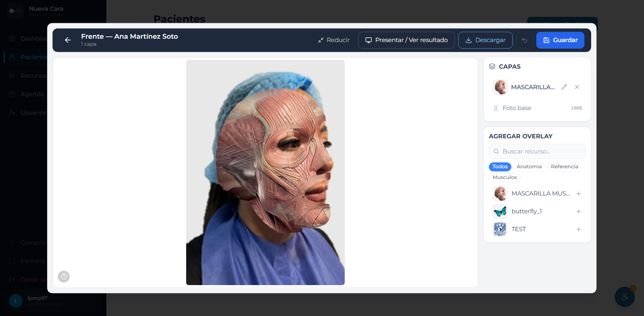Click the MASCARILLA MUS... overlay thumbnail

[x=500, y=194]
